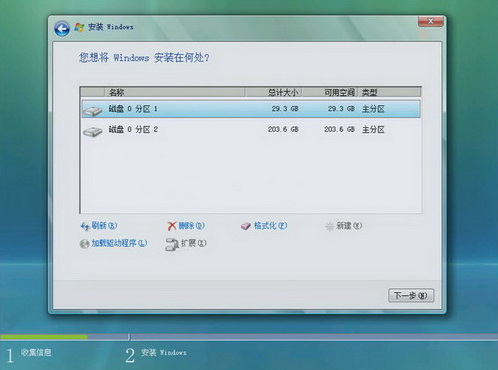Click the drive icon for 分区 2
Image resolution: width=498 pixels, height=370 pixels.
click(93, 131)
